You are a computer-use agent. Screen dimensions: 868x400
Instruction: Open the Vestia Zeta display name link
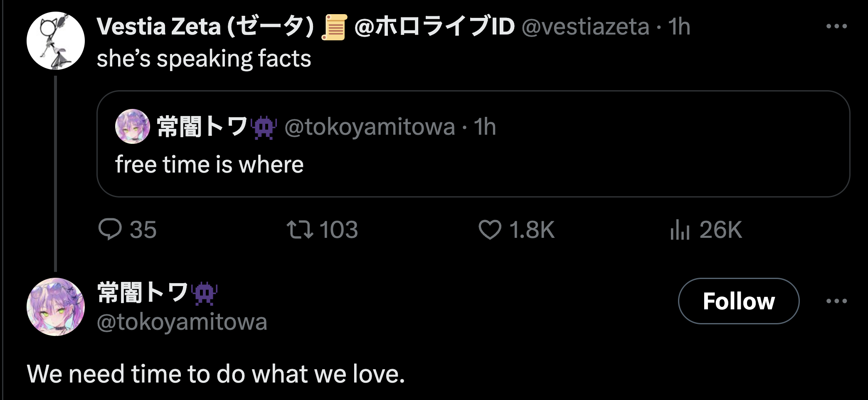[205, 27]
